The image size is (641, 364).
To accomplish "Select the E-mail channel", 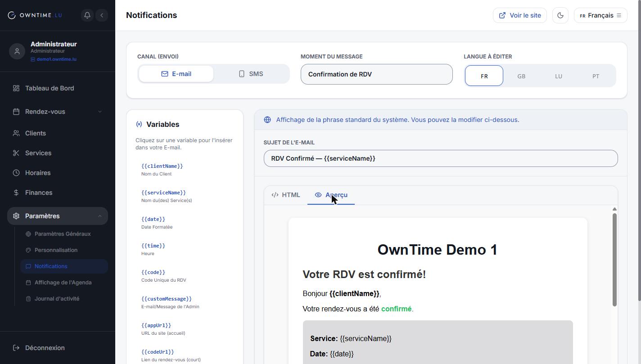I will (x=176, y=74).
